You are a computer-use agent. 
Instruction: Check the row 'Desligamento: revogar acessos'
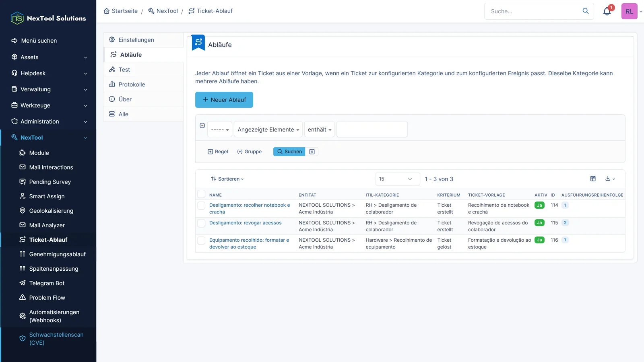point(201,223)
